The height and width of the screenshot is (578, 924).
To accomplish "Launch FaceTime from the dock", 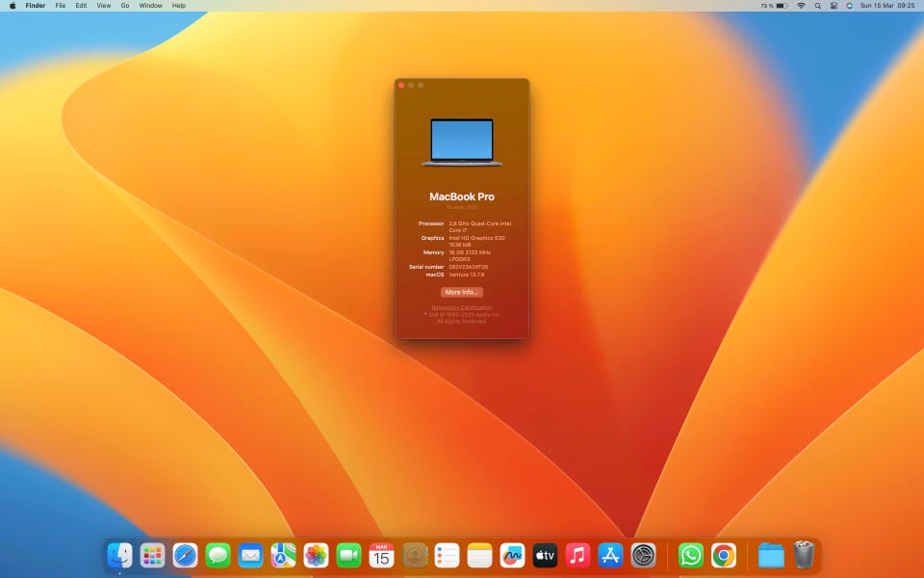I will point(348,555).
